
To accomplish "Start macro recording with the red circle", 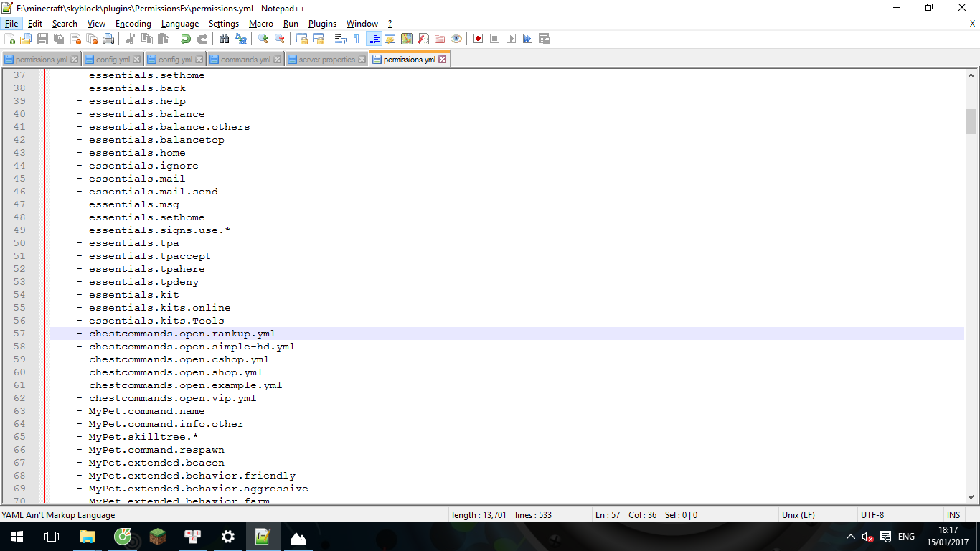I will (478, 39).
